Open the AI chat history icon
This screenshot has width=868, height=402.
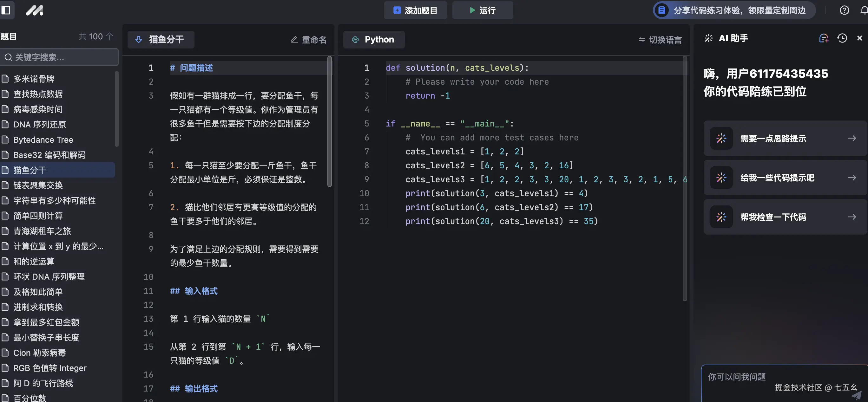click(x=842, y=38)
